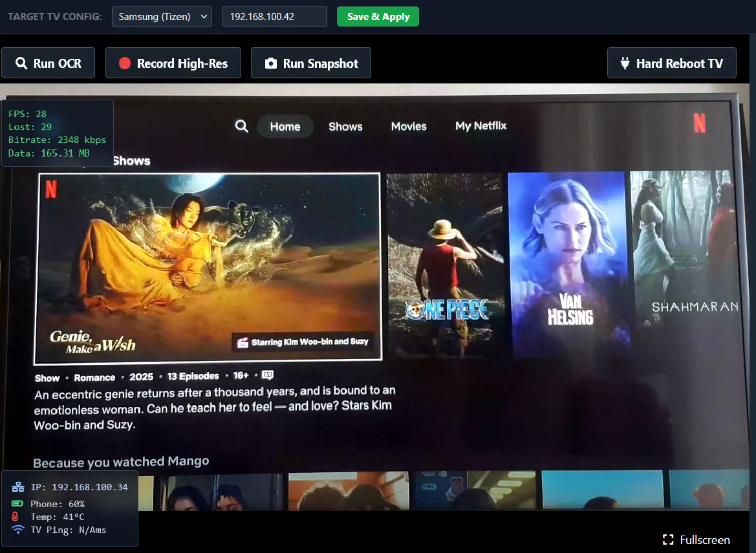Open the Samsung (Tizen) TV type dropdown

162,17
